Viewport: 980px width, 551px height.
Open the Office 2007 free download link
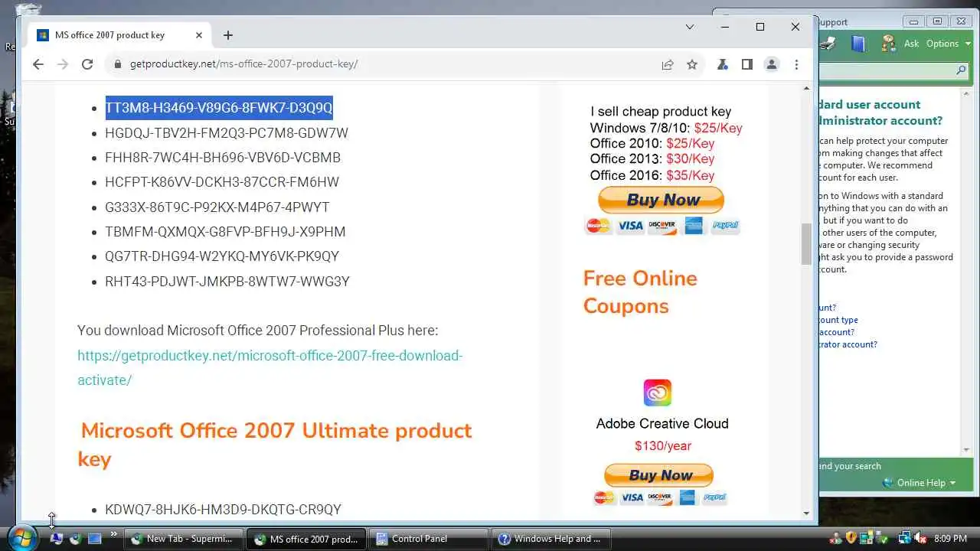[269, 367]
